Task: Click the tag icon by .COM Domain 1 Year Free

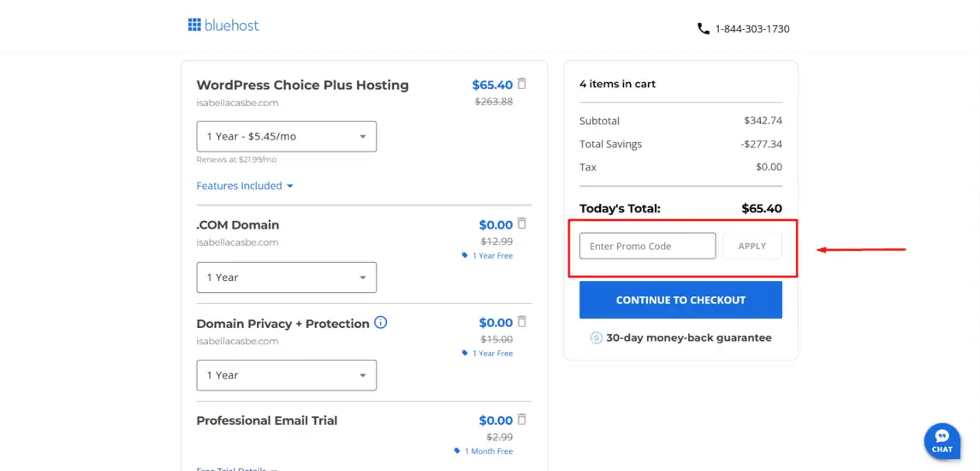Action: point(465,255)
